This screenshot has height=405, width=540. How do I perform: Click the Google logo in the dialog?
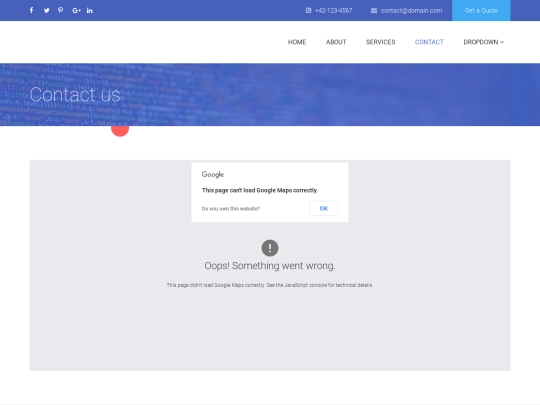213,174
